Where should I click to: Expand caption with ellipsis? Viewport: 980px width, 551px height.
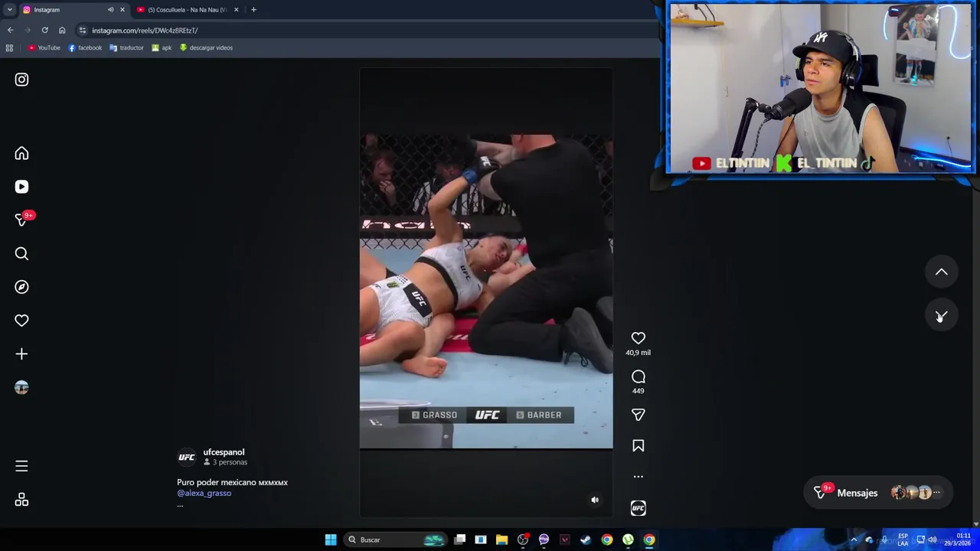click(180, 504)
